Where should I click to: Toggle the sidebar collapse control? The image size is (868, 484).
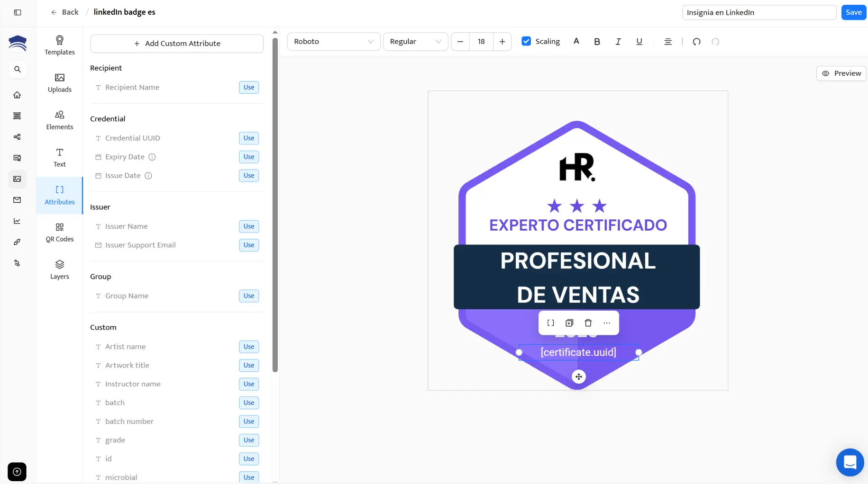18,12
